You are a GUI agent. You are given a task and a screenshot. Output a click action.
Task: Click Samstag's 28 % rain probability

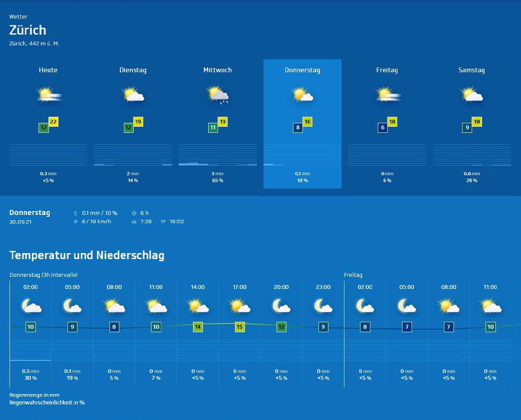472,180
